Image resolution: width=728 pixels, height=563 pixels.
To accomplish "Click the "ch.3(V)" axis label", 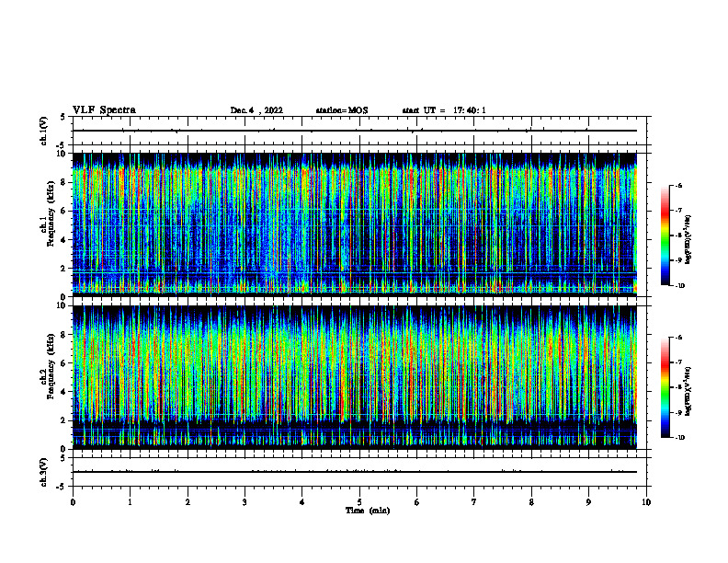I will point(44,472).
